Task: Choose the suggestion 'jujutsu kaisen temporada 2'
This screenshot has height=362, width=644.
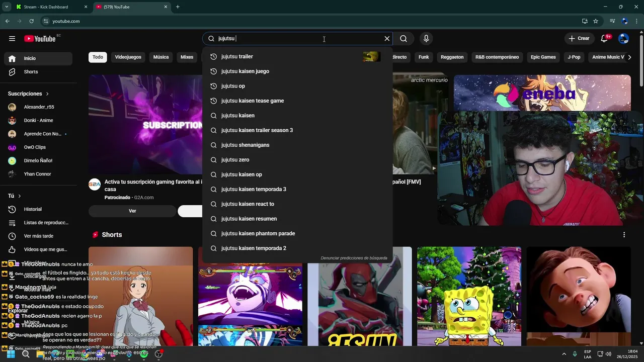Action: point(297,248)
